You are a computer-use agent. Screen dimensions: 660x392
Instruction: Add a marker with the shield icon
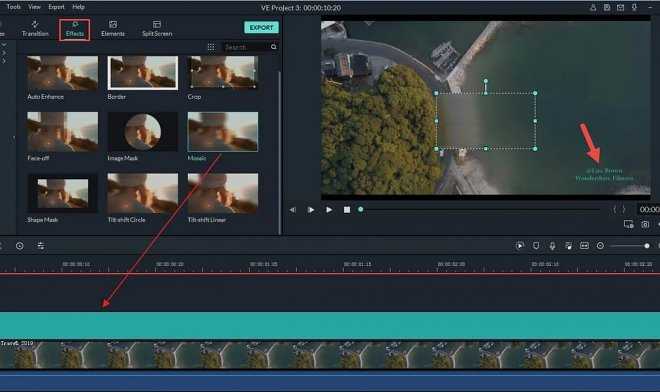(536, 245)
